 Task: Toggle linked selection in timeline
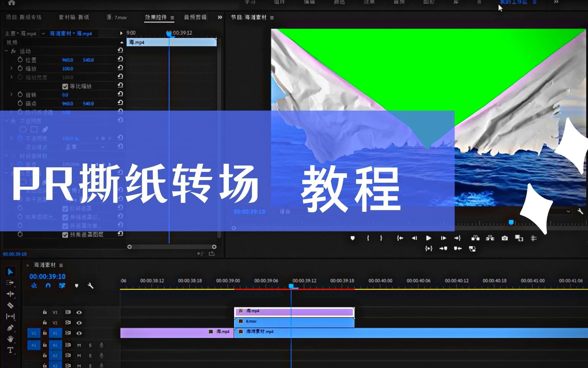tap(62, 286)
